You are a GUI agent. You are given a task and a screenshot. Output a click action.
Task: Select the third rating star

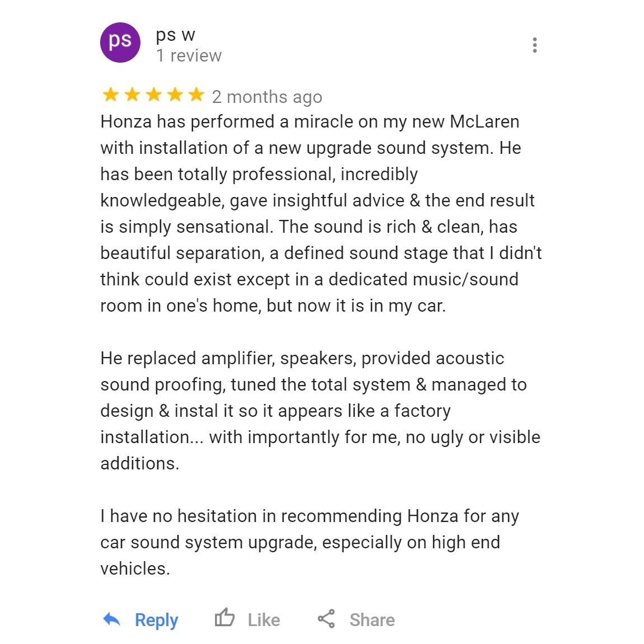click(154, 95)
